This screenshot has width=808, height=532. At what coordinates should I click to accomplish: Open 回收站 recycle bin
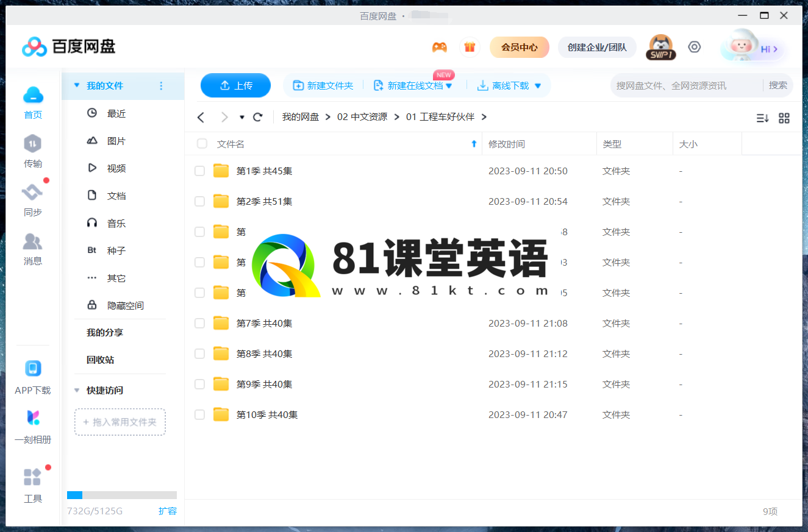[x=100, y=360]
